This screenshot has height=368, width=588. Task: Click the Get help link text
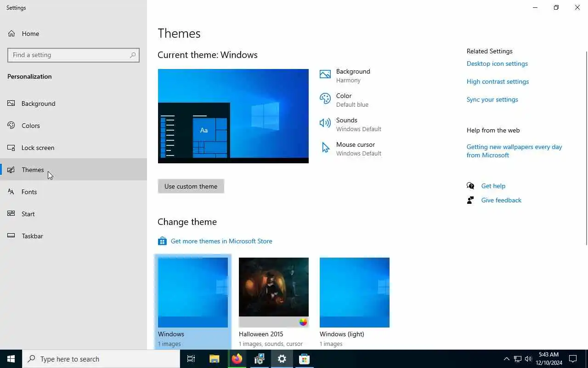click(x=493, y=186)
